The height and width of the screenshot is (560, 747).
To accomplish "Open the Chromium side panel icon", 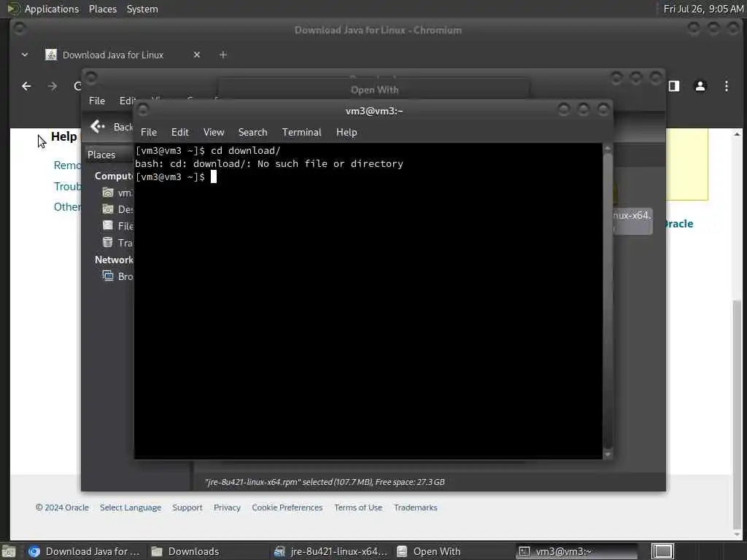I will click(x=673, y=86).
